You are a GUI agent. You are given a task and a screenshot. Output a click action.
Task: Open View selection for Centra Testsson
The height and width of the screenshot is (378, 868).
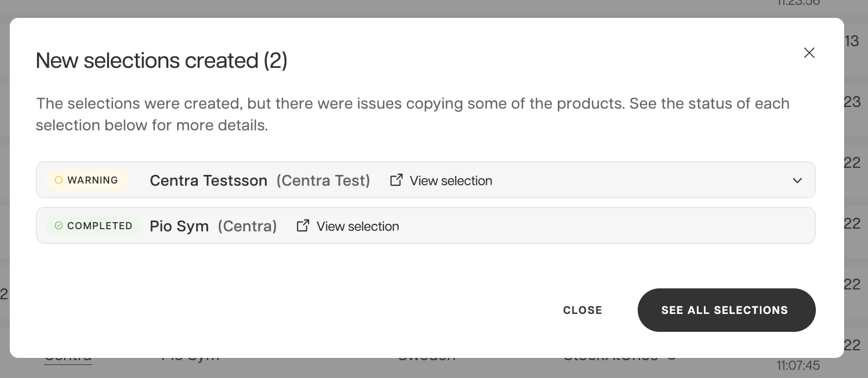pos(451,180)
